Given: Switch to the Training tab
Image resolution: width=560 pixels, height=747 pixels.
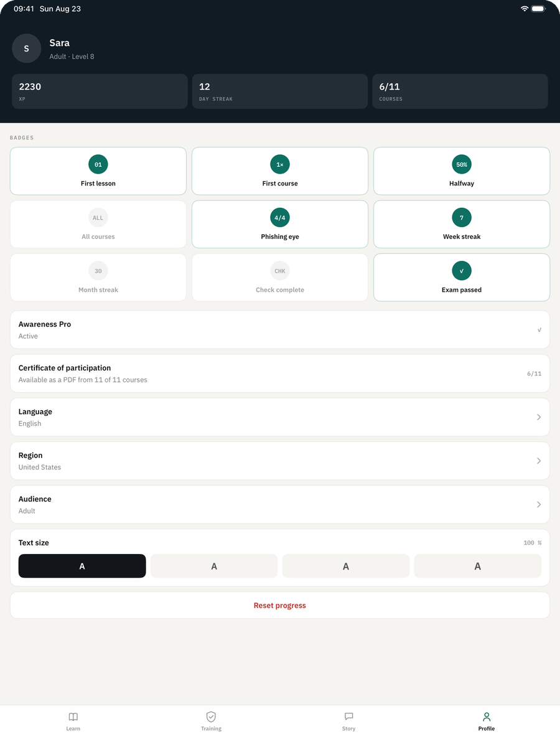Looking at the screenshot, I should click(211, 721).
